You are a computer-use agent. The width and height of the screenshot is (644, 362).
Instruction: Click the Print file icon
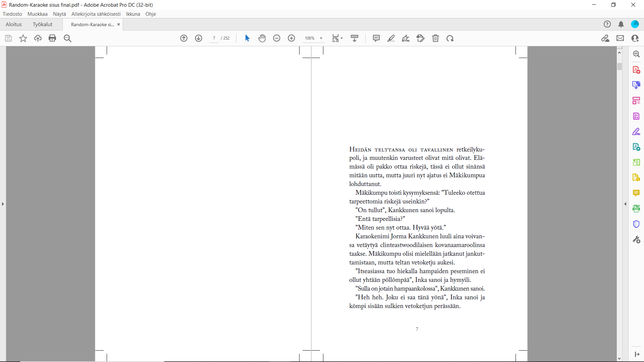coord(52,38)
